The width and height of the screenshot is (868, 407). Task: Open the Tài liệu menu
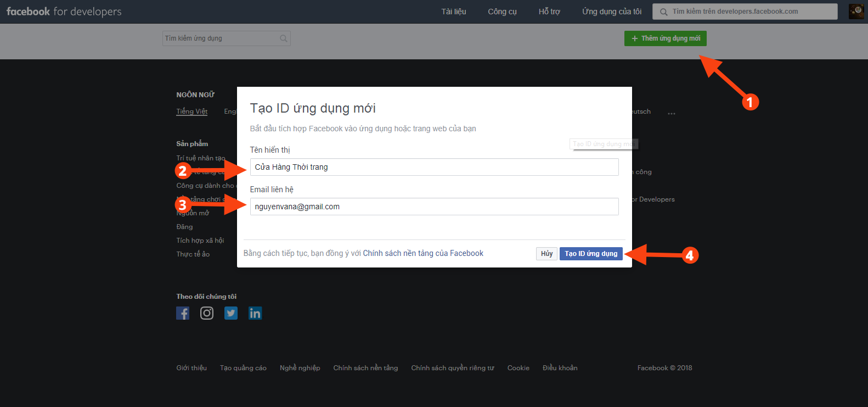454,12
